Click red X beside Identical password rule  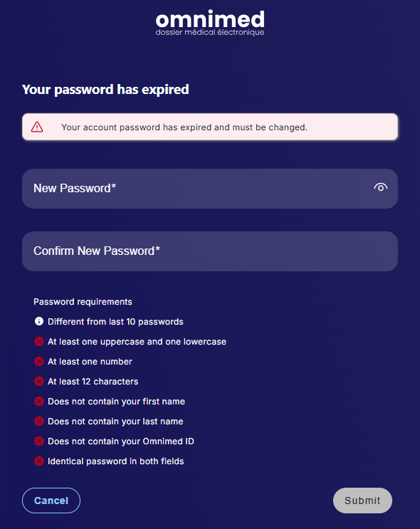tap(39, 461)
